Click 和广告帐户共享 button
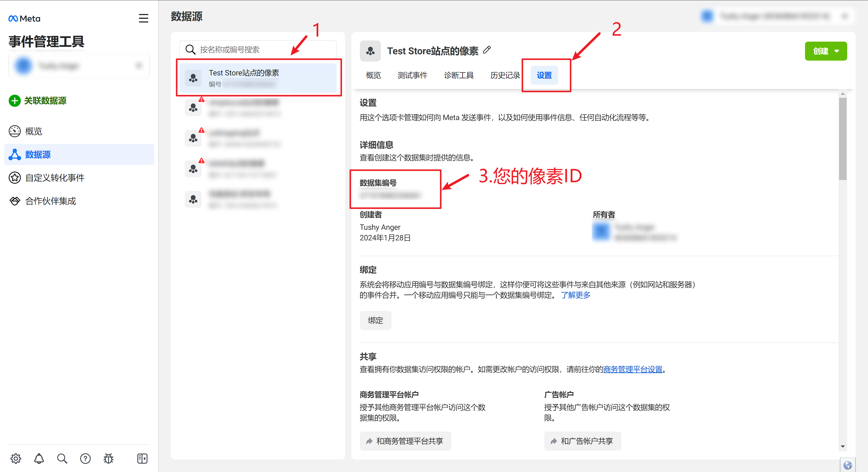 click(583, 441)
